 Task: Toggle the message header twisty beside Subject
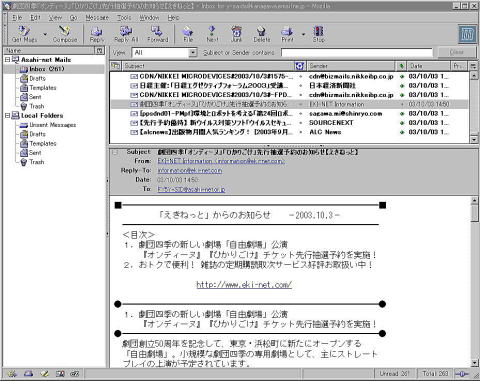click(x=115, y=152)
